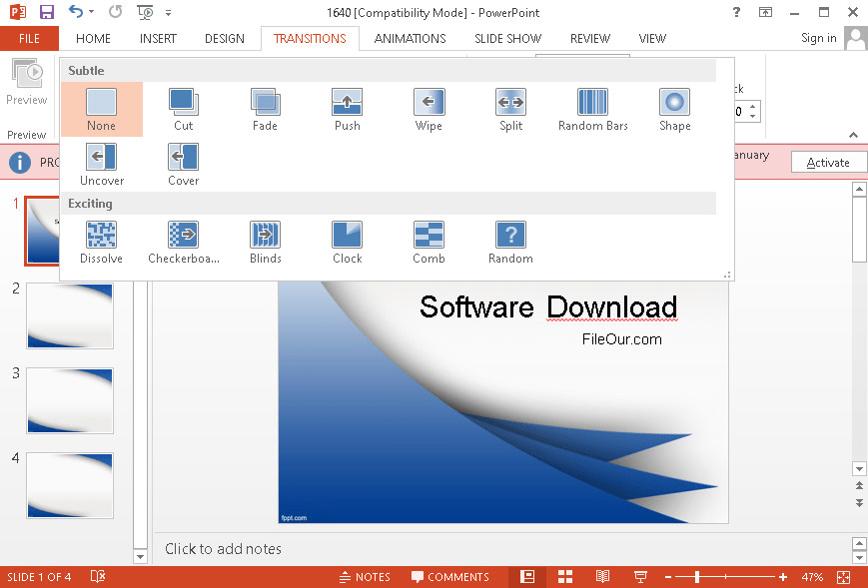Apply the Dissolve transition
Viewport: 868px width, 588px height.
[x=101, y=243]
